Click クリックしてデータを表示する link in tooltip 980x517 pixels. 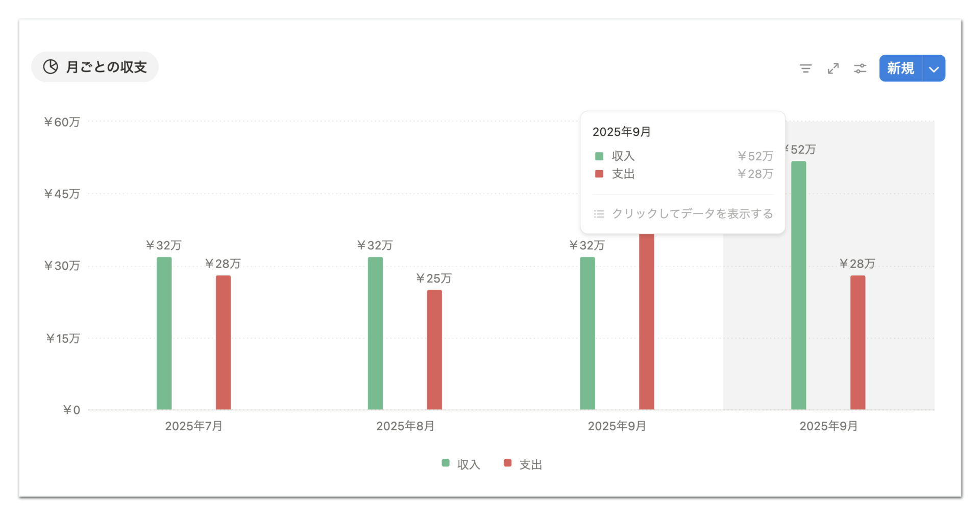[692, 214]
